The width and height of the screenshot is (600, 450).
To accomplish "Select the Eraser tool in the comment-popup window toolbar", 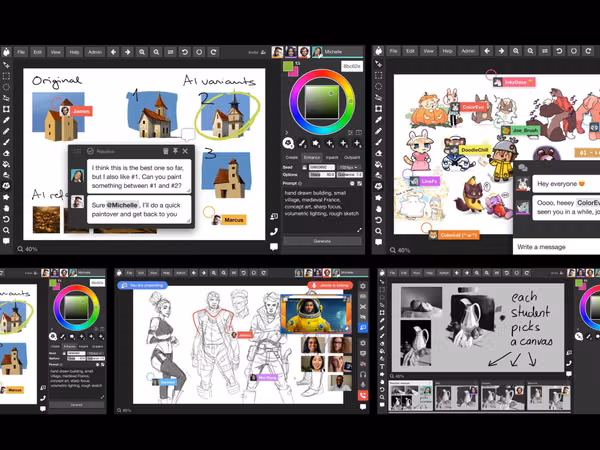I will point(6,153).
